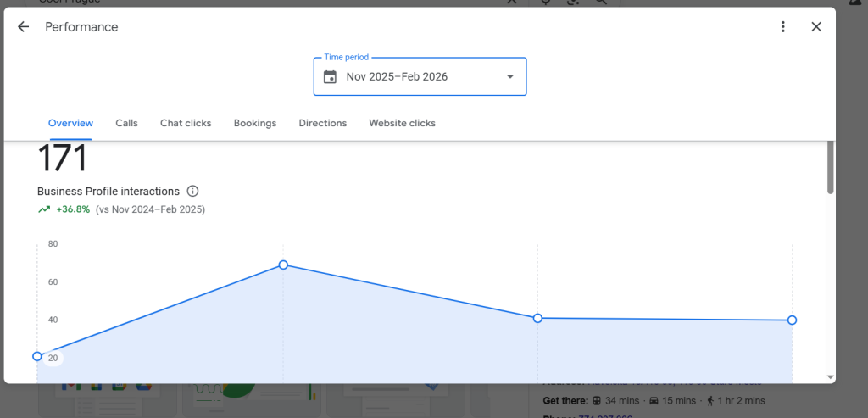The height and width of the screenshot is (418, 868).
Task: Click the scrollbar down arrow
Action: pos(830,376)
